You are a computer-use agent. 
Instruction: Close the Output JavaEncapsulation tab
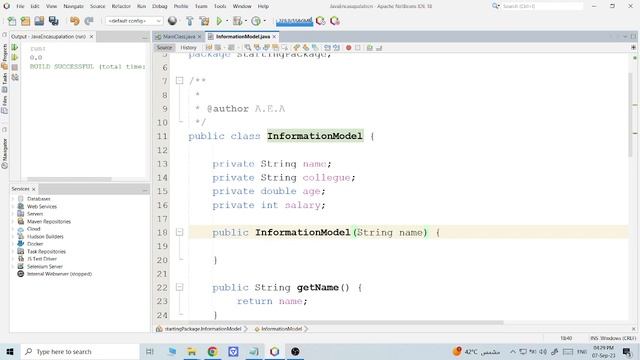pyautogui.click(x=91, y=37)
